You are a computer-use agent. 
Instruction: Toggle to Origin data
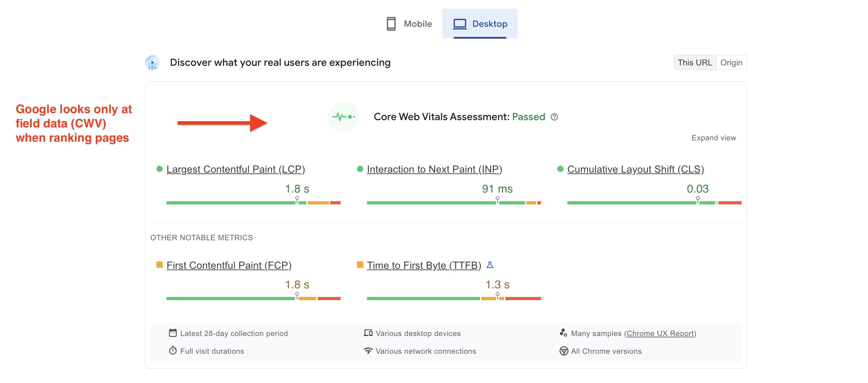coord(731,63)
